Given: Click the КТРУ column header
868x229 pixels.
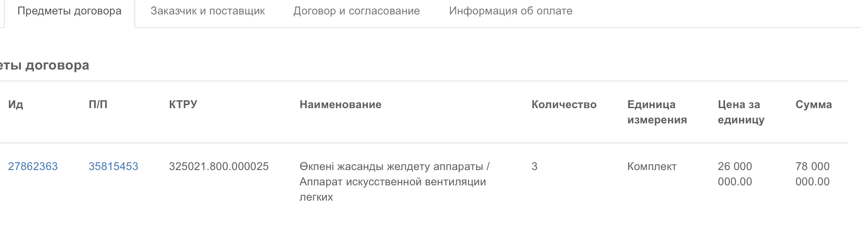Looking at the screenshot, I should tap(183, 104).
